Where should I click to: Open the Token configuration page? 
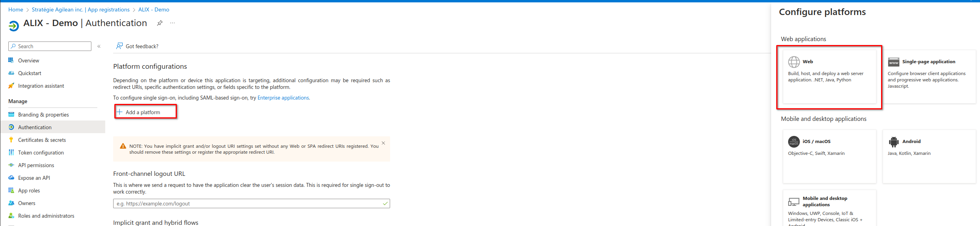point(41,153)
